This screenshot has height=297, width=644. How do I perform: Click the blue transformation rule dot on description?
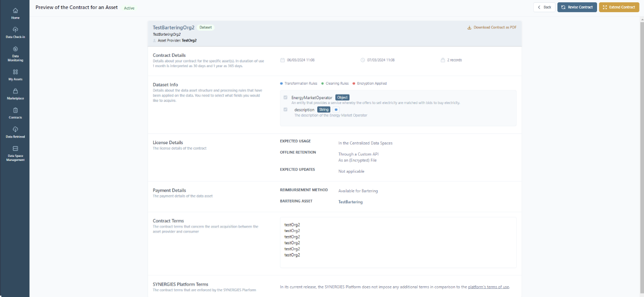[336, 109]
